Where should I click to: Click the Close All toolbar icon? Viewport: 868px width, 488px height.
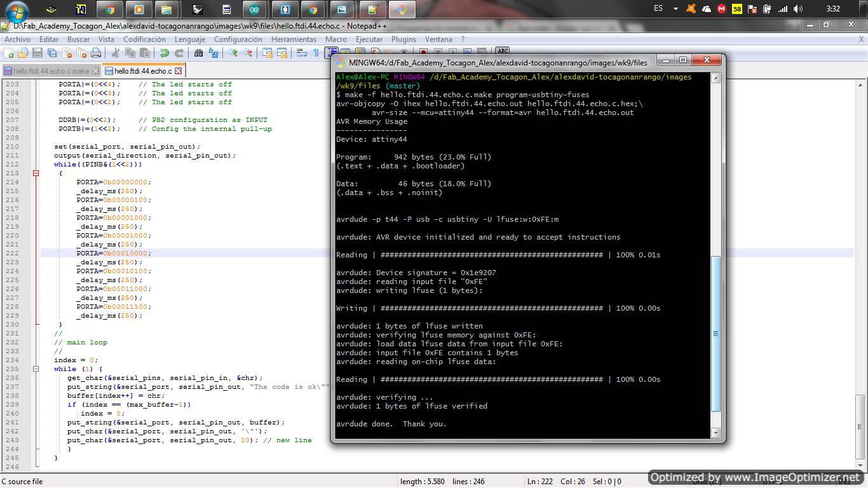tap(81, 53)
